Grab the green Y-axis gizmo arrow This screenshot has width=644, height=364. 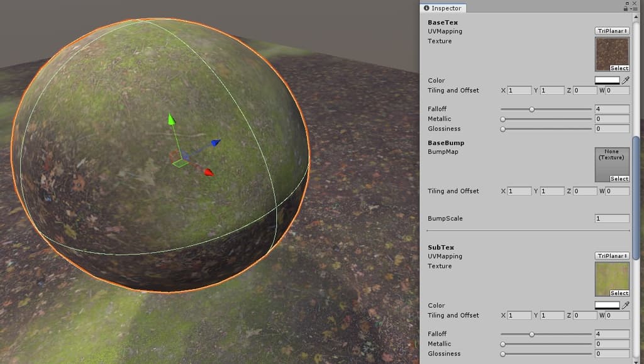tap(170, 119)
